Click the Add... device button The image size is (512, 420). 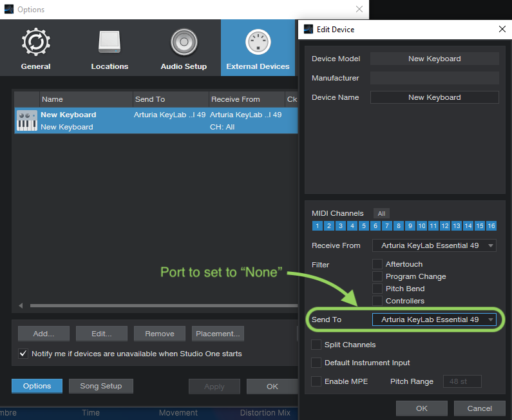pos(44,334)
